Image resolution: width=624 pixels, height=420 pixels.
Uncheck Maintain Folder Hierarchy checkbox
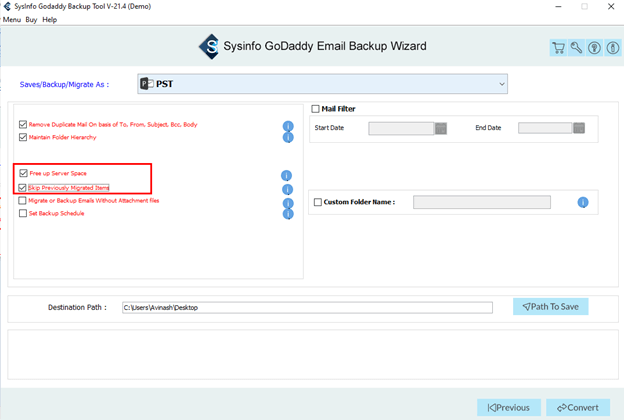(x=23, y=137)
